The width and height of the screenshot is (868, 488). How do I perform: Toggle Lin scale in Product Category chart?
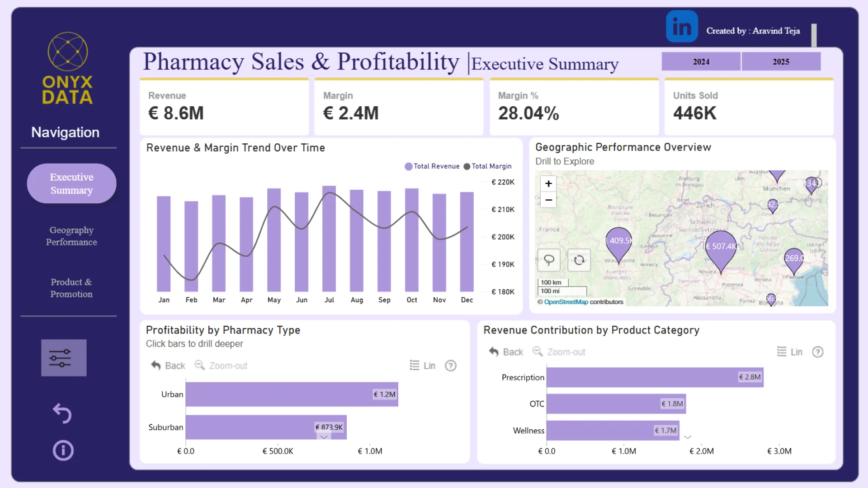point(790,352)
